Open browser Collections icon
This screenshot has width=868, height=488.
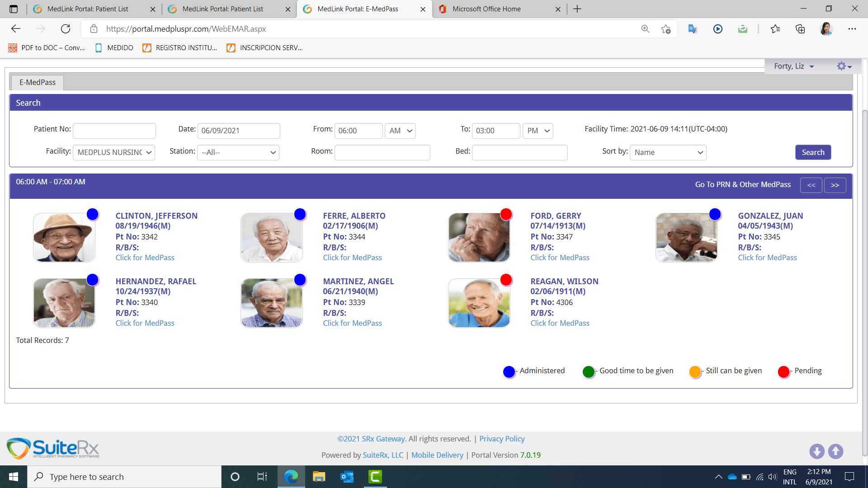click(x=800, y=29)
